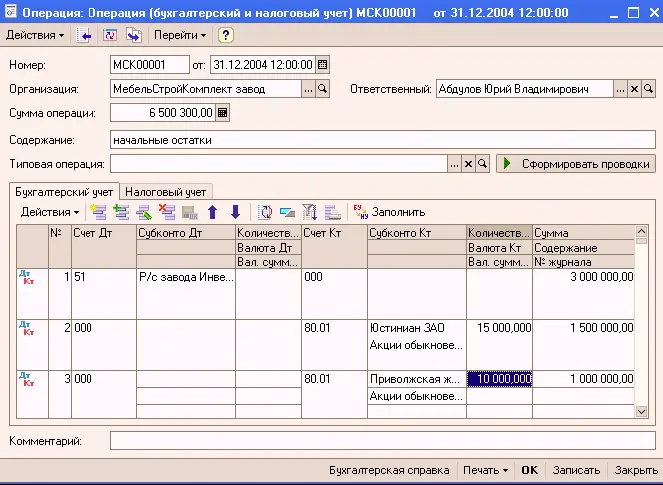Click the add new row icon
Screen dimensions: 663x485
[x=98, y=212]
